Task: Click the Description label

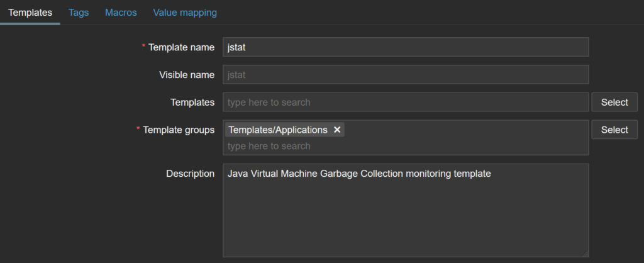Action: point(190,174)
